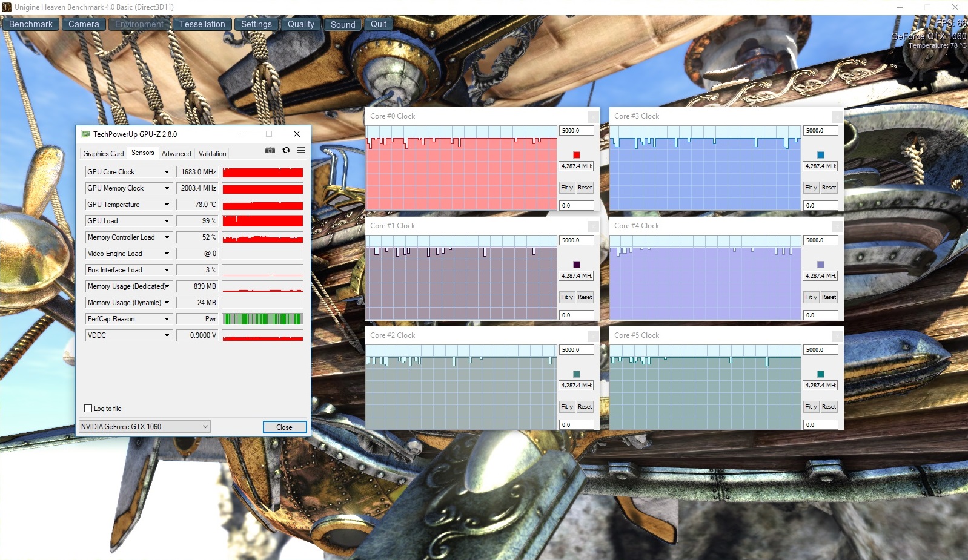Screen dimensions: 968x560
Task: Expand the GPU Temperature sensor dropdown
Action: (x=167, y=205)
